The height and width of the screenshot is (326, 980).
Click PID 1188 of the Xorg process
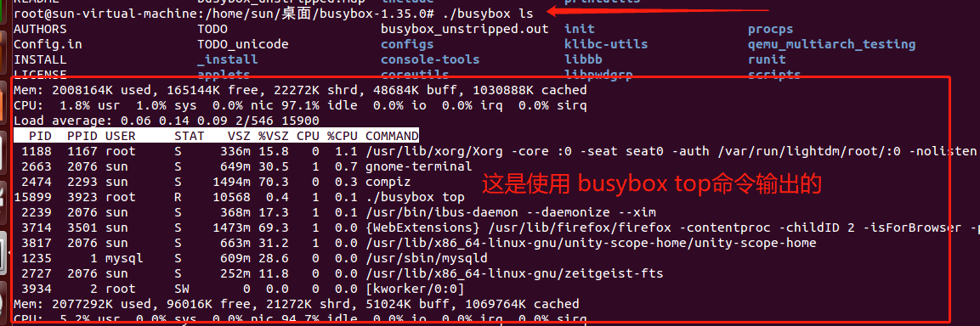37,151
